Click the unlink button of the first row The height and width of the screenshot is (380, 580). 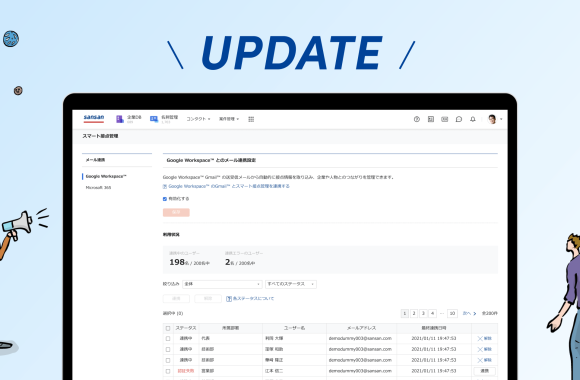point(485,339)
